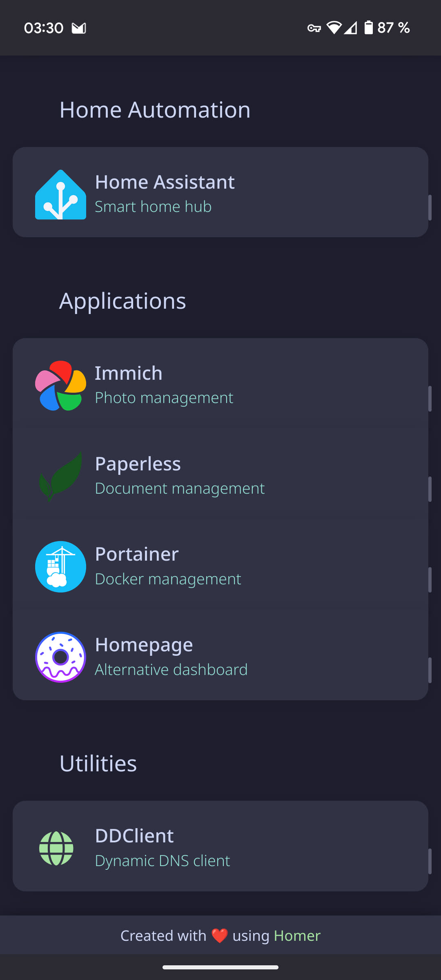441x980 pixels.
Task: Open Homepage via Alternative dashboard subtitle
Action: click(171, 670)
